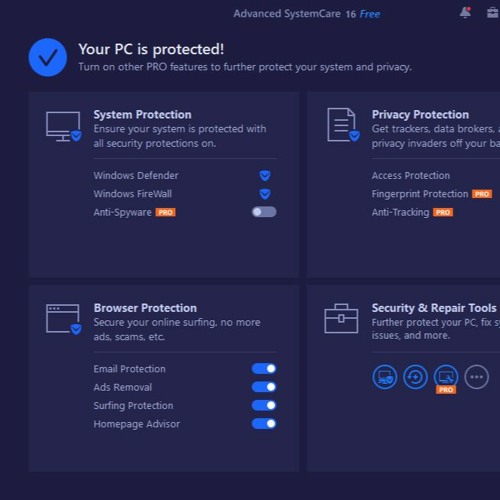
Task: Click the System Protection heading
Action: tap(143, 115)
